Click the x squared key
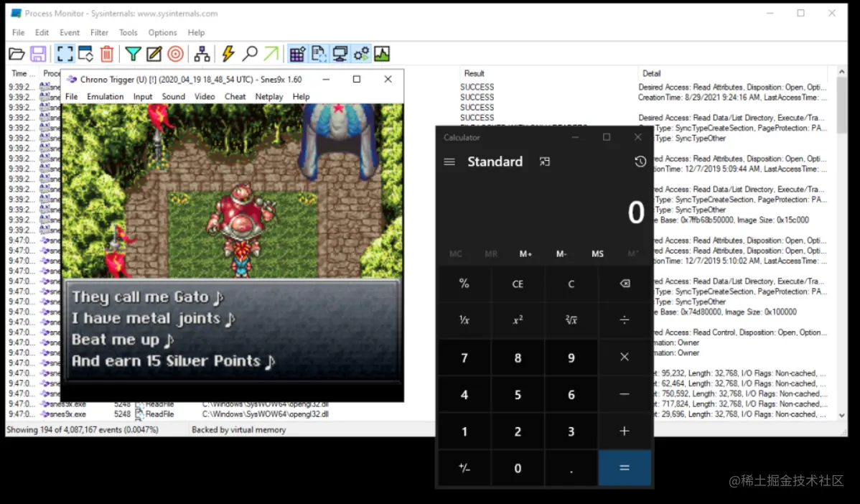Viewport: 860px width, 504px height. coord(517,319)
